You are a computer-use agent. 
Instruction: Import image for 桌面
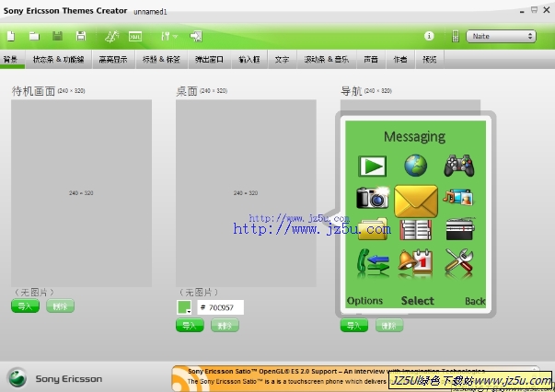click(x=190, y=325)
